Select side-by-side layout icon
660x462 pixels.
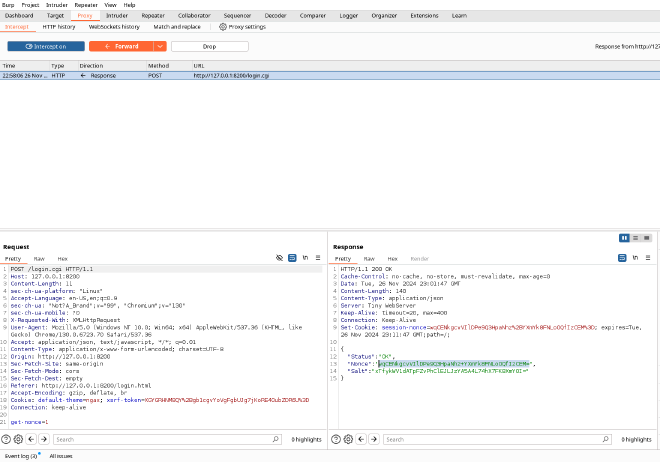click(x=624, y=238)
